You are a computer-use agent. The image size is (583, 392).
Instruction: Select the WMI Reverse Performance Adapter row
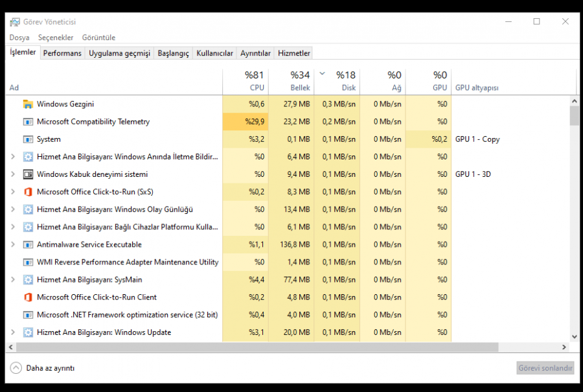(127, 262)
